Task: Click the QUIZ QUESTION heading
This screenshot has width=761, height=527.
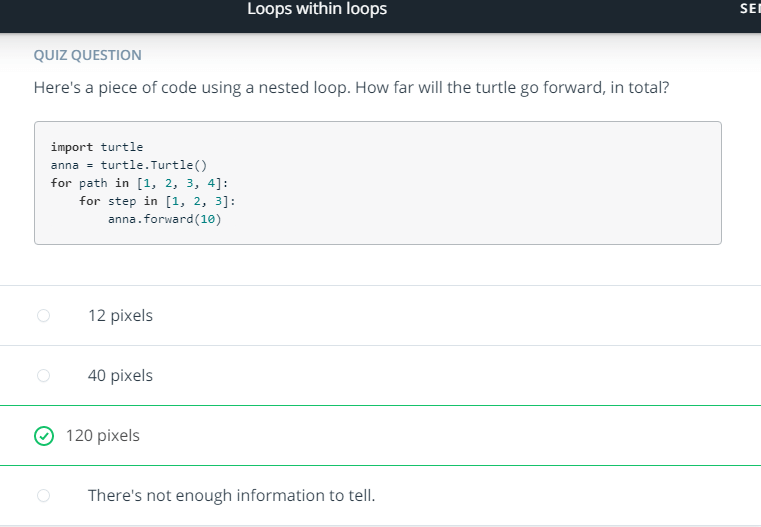Action: coord(87,55)
